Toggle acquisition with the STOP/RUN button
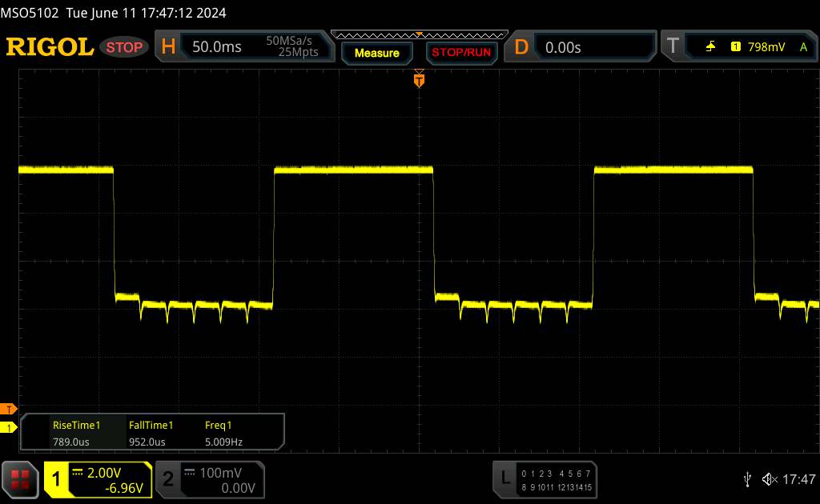The image size is (820, 504). tap(460, 53)
